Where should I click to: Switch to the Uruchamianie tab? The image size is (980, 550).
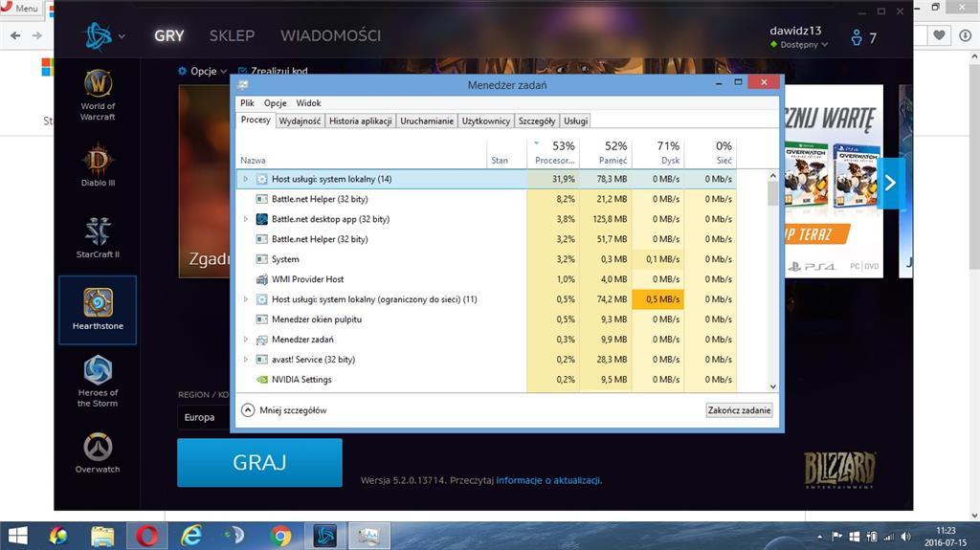427,121
